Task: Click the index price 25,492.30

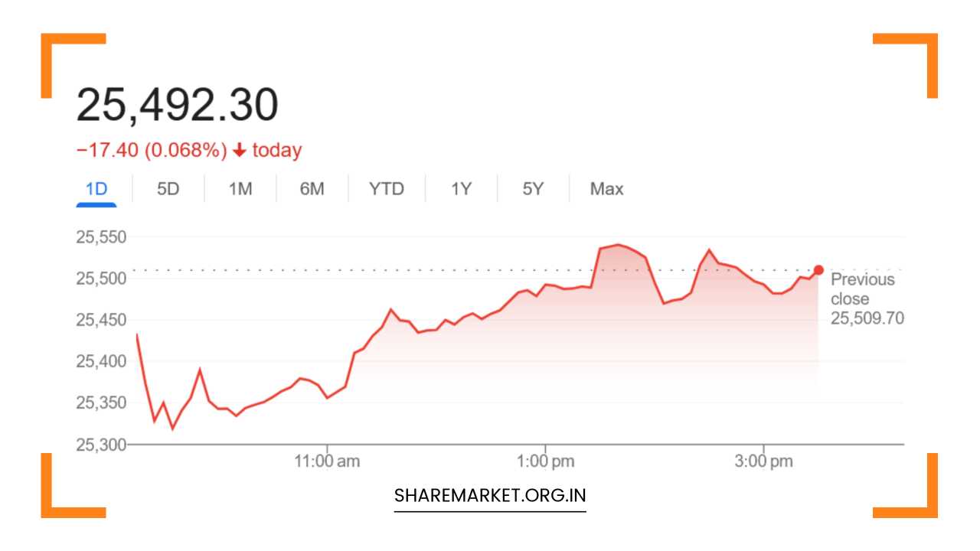Action: 178,104
